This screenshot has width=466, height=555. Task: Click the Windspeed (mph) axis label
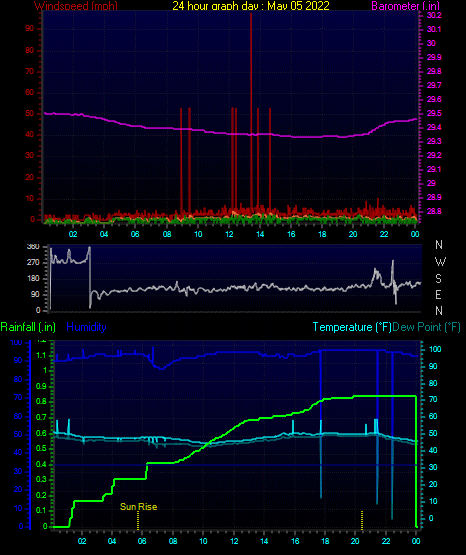(x=76, y=5)
